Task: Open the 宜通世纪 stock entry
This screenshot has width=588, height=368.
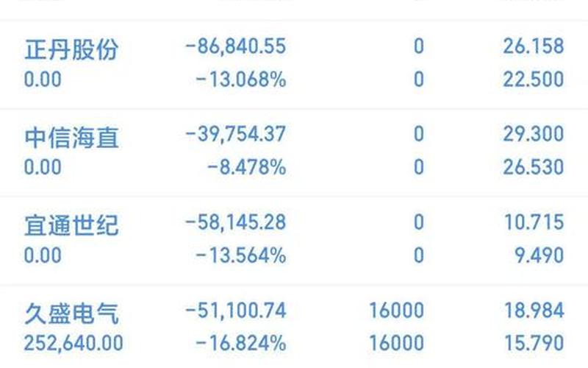Action: pyautogui.click(x=71, y=224)
